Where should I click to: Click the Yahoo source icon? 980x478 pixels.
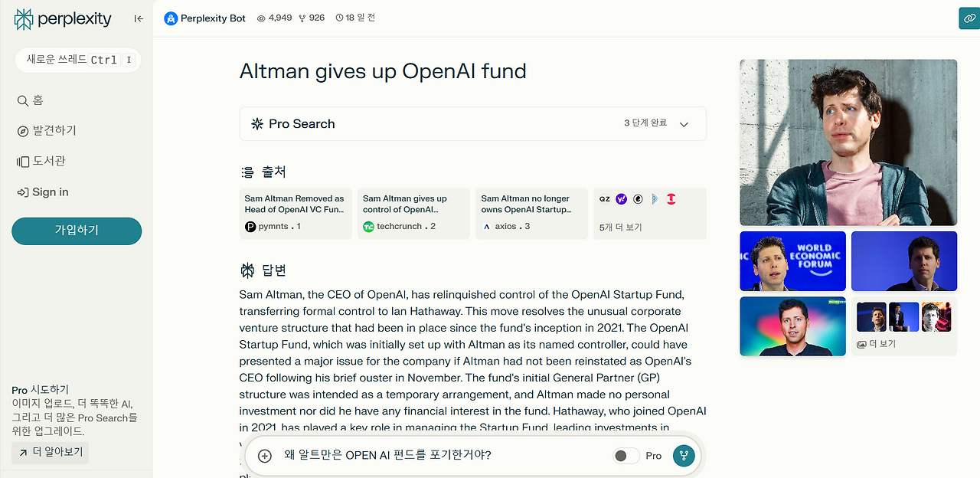[x=621, y=199]
